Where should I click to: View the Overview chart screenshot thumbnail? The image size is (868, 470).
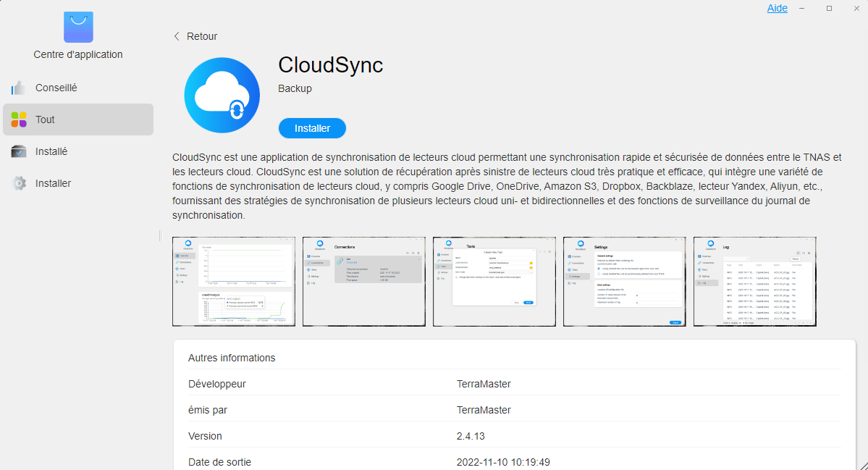pos(234,281)
